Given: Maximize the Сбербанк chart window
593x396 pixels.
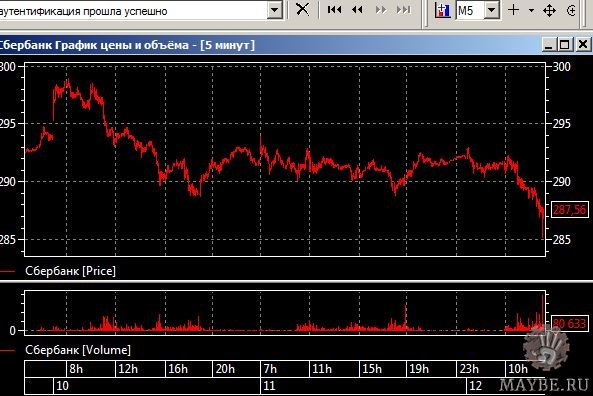Looking at the screenshot, I should click(564, 45).
